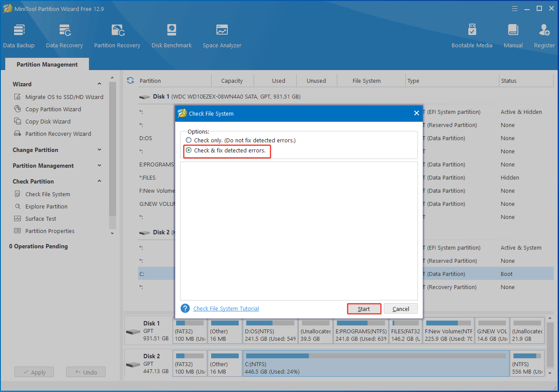Select 39.5 GB Unallocated block on Disk 1
The width and height of the screenshot is (559, 392).
click(x=315, y=331)
